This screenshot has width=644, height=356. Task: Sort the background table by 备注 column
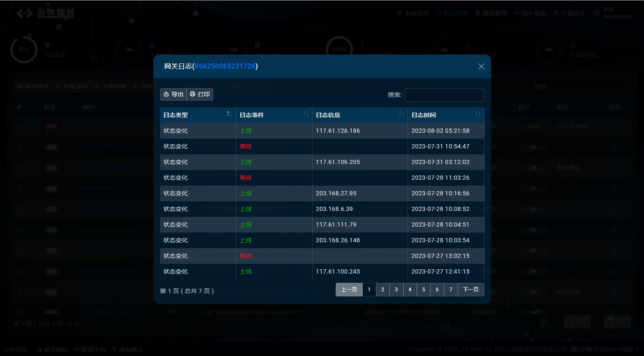pos(598,107)
